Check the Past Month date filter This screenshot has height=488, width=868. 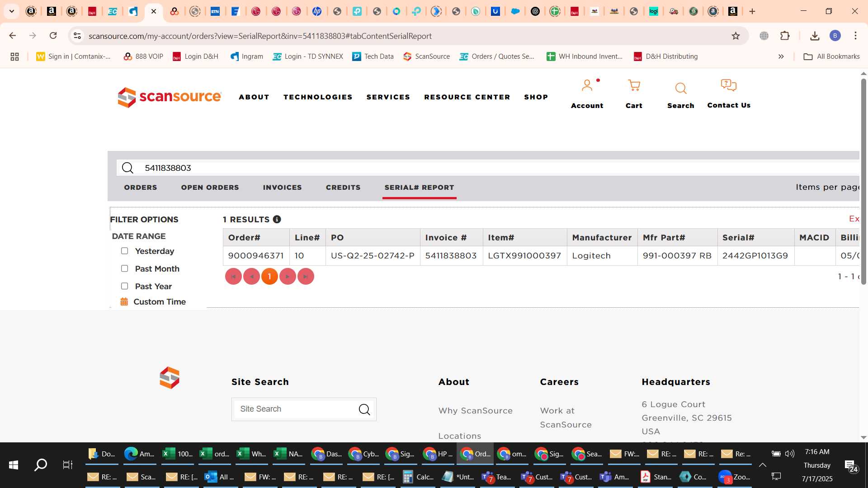[124, 268]
